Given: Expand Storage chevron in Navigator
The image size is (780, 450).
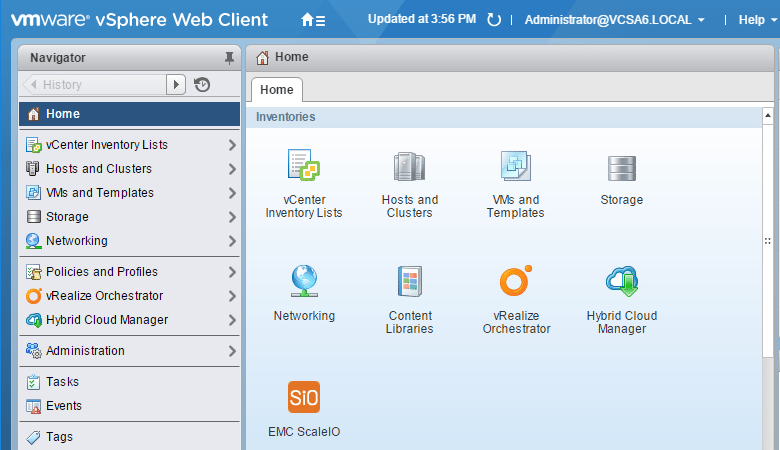Looking at the screenshot, I should tap(232, 217).
